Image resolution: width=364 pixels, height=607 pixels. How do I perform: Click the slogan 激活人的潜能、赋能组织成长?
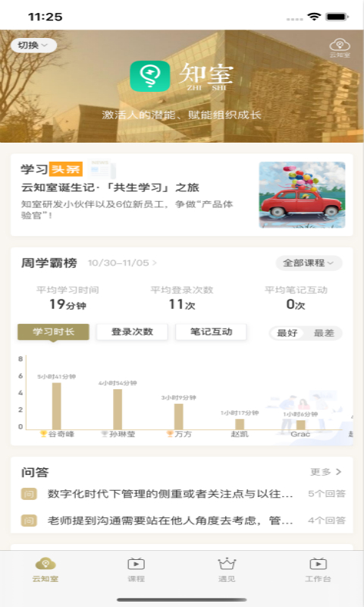(x=182, y=115)
